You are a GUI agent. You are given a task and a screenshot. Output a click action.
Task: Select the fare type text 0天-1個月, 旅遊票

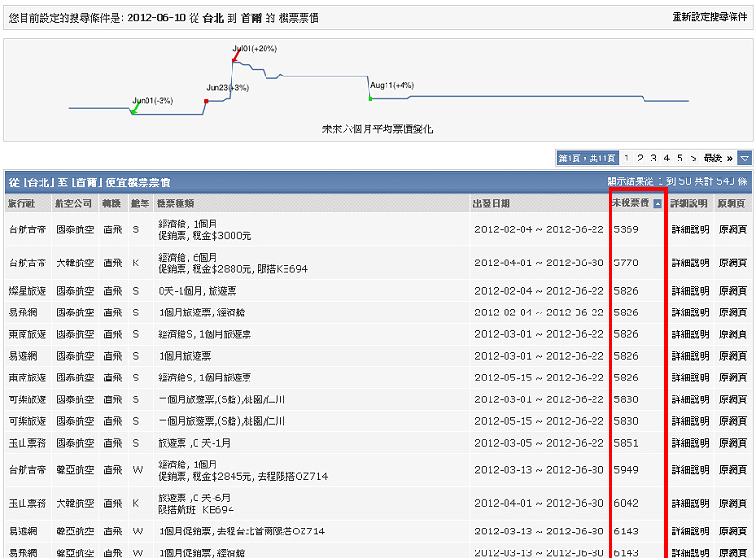(198, 291)
